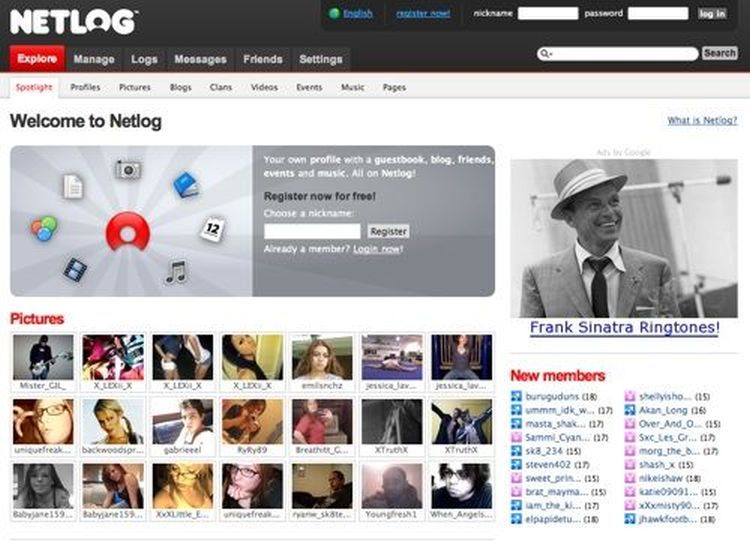Click the camera icon in the banner

pyautogui.click(x=127, y=170)
